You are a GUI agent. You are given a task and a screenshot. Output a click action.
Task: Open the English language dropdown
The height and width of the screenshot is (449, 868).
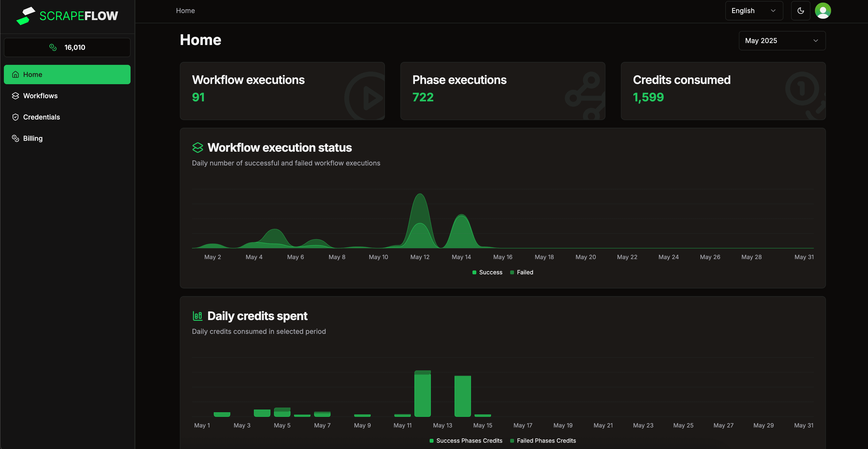[754, 10]
